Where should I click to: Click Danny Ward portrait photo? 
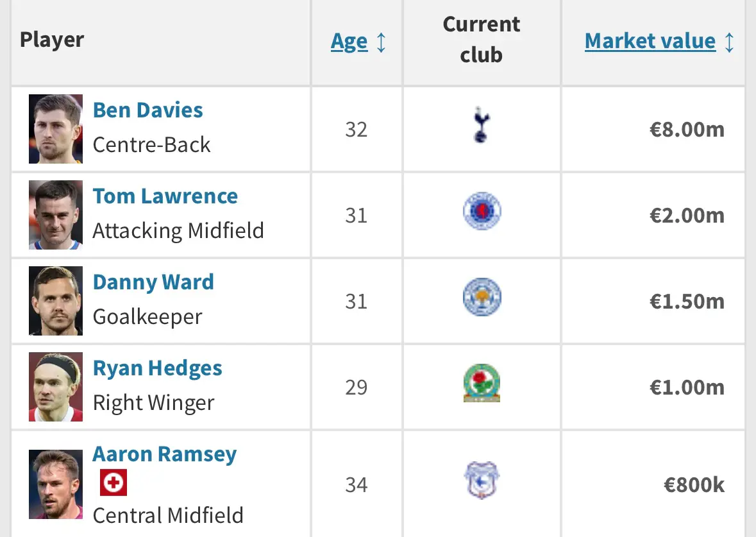[55, 301]
